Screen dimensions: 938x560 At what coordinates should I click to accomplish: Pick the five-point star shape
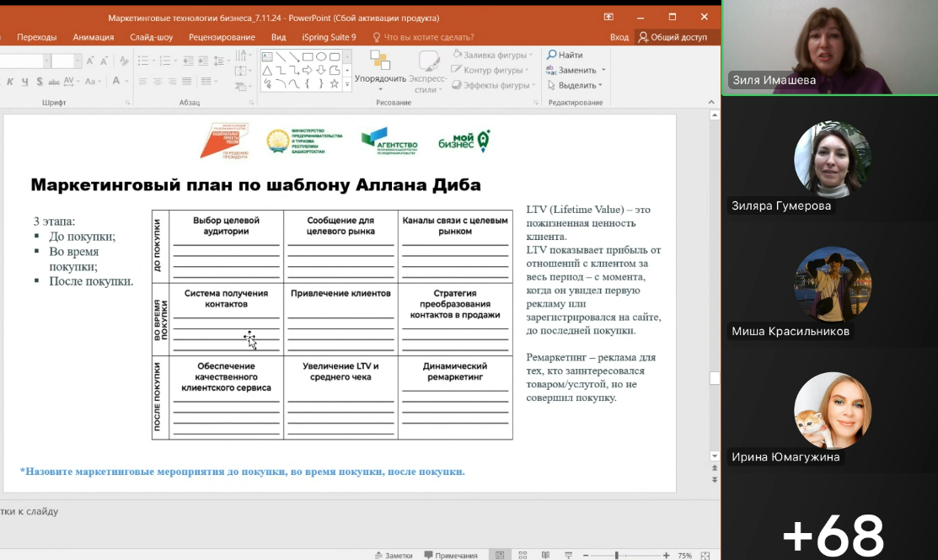(x=335, y=84)
